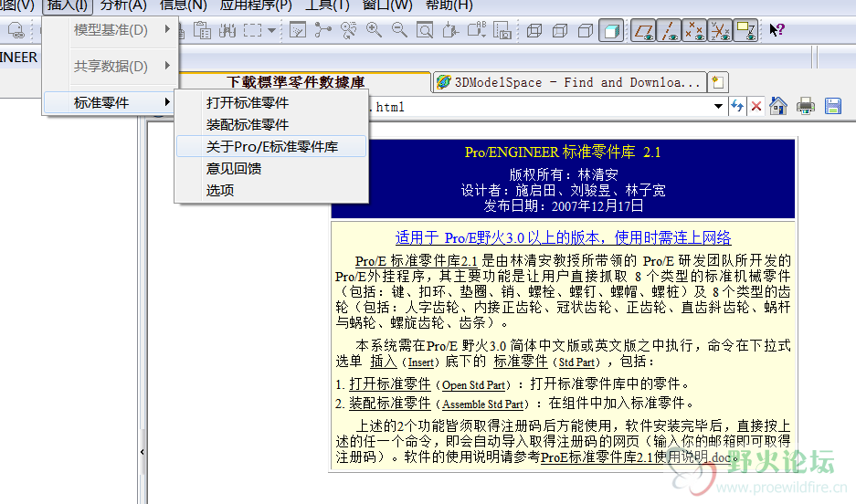Open link 适用于 Pro/E野火3.0 以上的版本
The width and height of the screenshot is (856, 504).
click(x=563, y=237)
